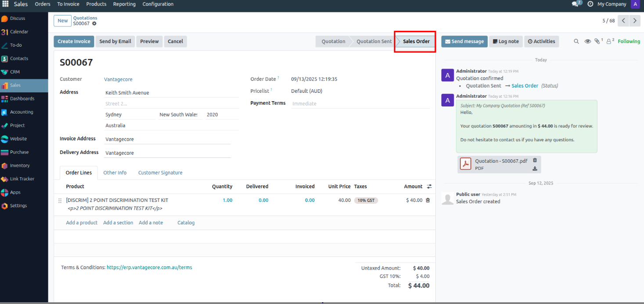
Task: Search chatter messages with magnifier icon
Action: [576, 41]
